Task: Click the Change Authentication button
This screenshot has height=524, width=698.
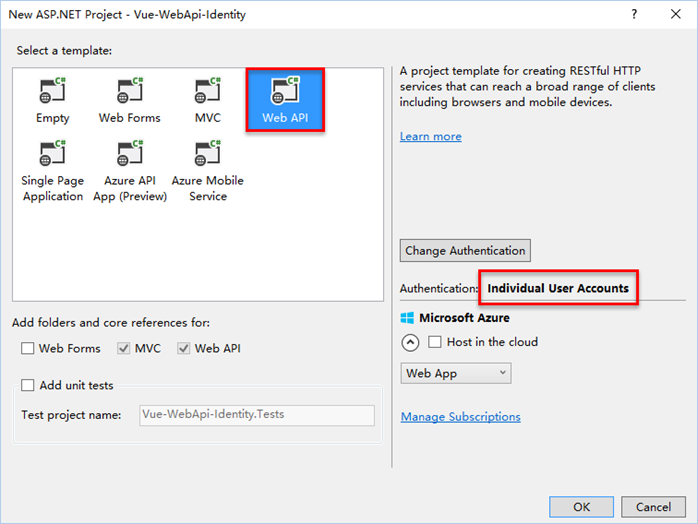Action: tap(465, 251)
